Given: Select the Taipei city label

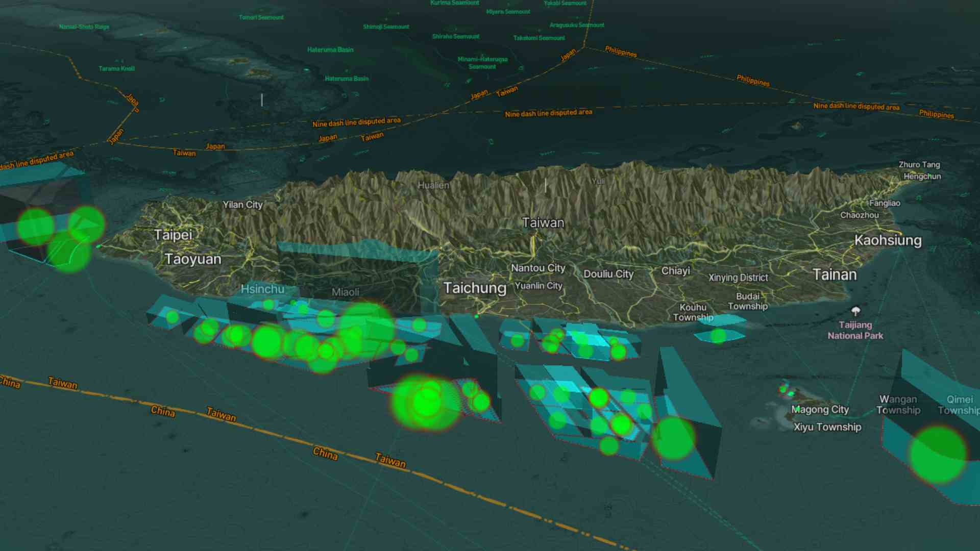Looking at the screenshot, I should [x=173, y=235].
